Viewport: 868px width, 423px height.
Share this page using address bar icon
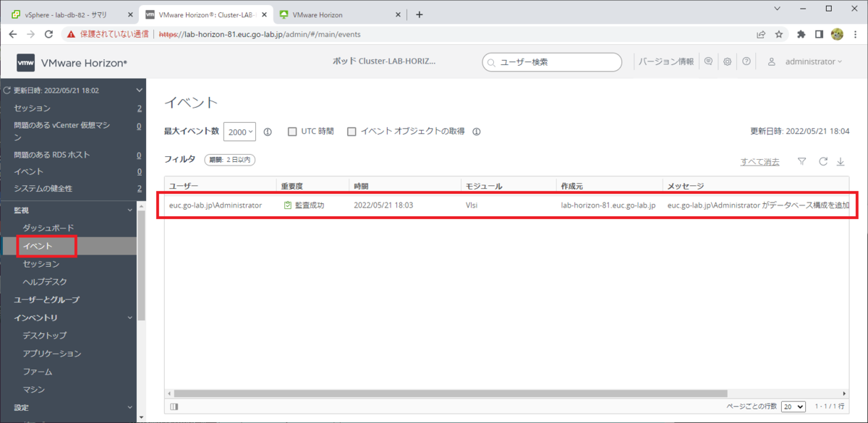coord(761,34)
